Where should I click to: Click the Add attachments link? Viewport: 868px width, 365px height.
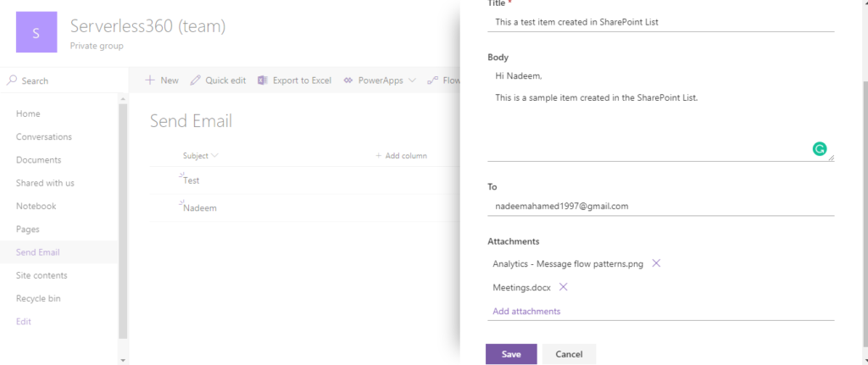tap(526, 311)
